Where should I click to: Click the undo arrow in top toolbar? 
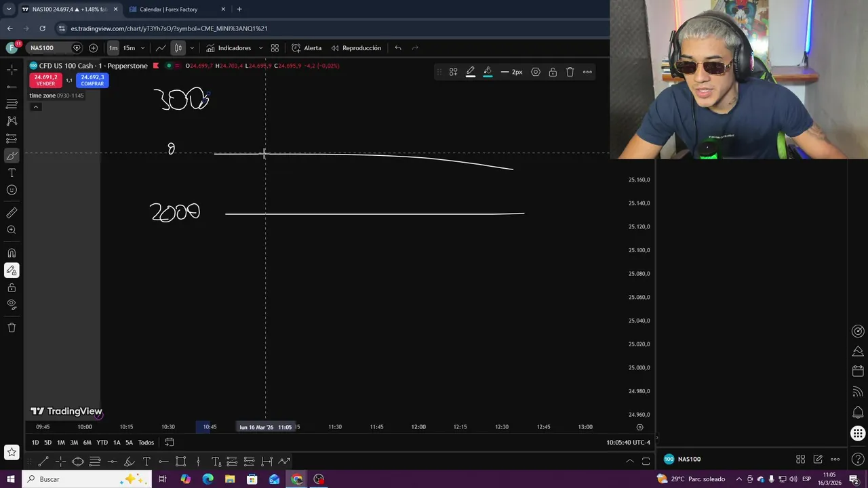coord(398,48)
